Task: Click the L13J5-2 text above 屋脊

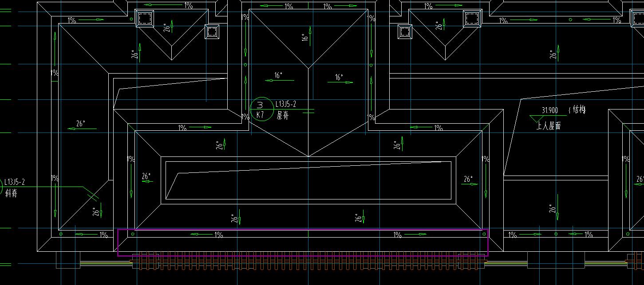Action: point(285,104)
